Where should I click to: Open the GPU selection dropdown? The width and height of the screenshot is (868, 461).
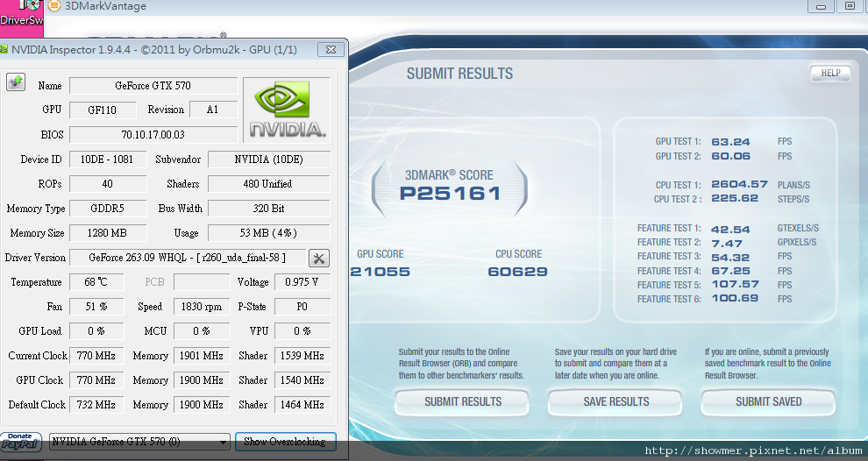139,442
